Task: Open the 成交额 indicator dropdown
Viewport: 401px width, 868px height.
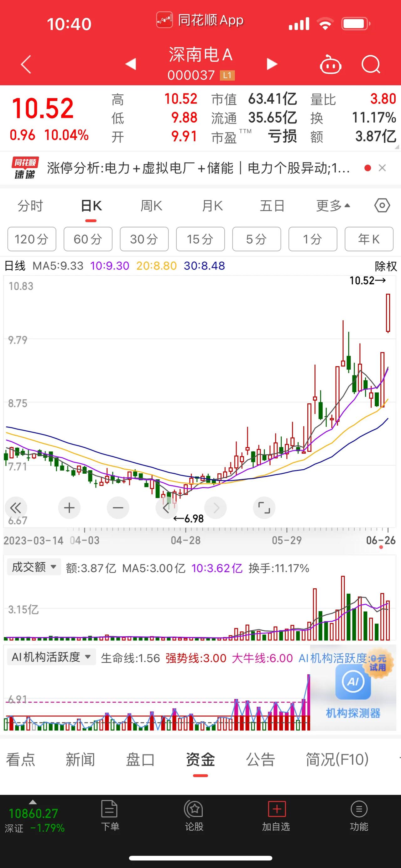Action: click(x=34, y=567)
